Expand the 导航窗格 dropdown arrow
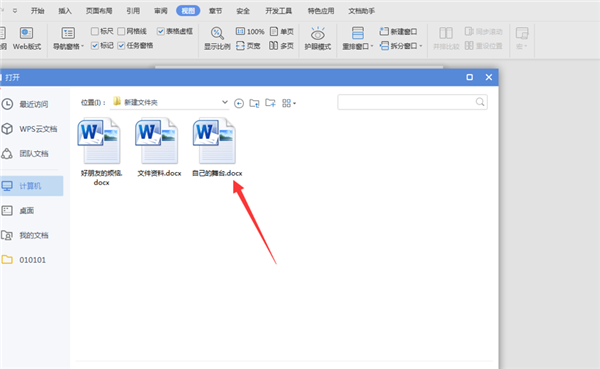This screenshot has width=600, height=369. pos(82,47)
